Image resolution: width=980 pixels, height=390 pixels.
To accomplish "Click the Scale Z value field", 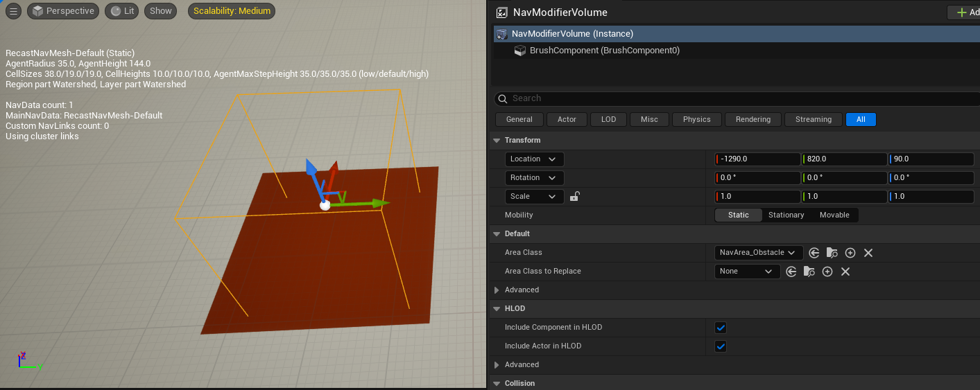I will click(x=931, y=197).
